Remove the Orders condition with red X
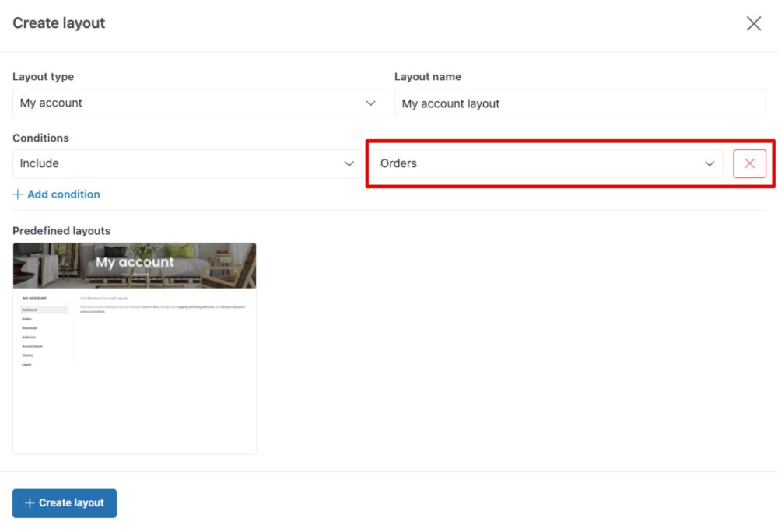 749,163
